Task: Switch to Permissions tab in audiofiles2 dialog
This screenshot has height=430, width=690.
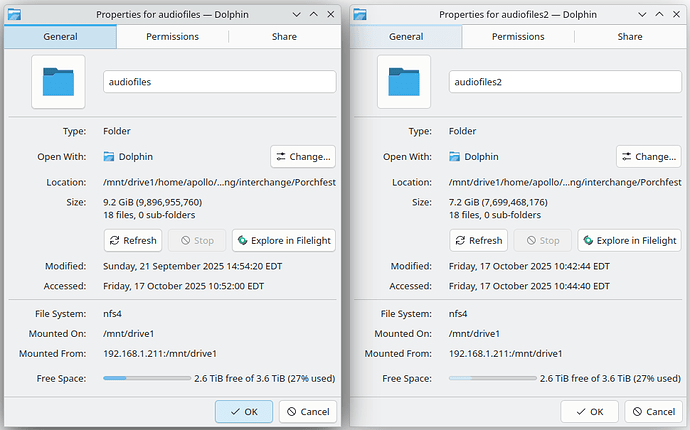Action: click(x=517, y=36)
